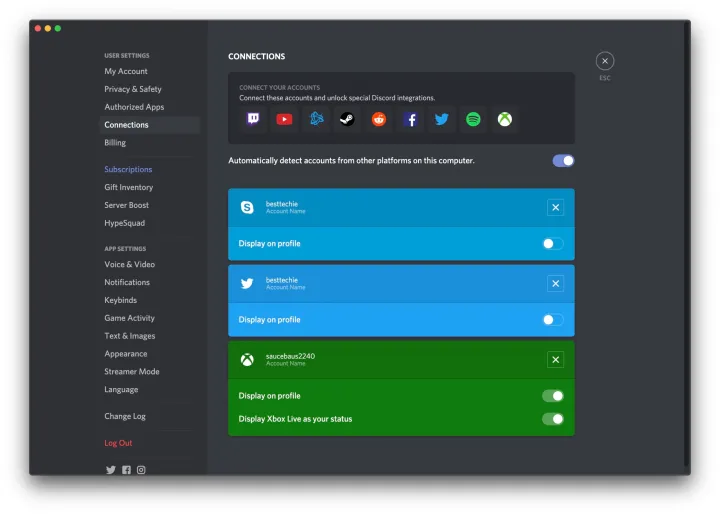Close settings with the ESC circle button
The width and height of the screenshot is (720, 514).
coord(605,61)
